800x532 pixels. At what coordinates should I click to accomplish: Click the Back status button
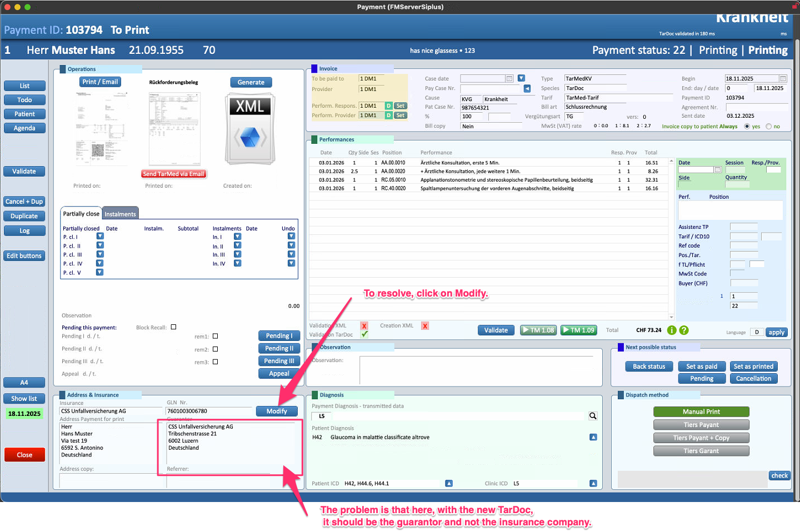(x=649, y=367)
